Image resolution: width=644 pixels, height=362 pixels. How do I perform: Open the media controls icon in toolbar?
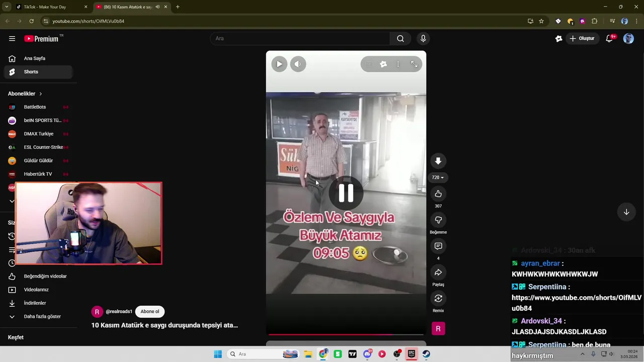coord(612,21)
